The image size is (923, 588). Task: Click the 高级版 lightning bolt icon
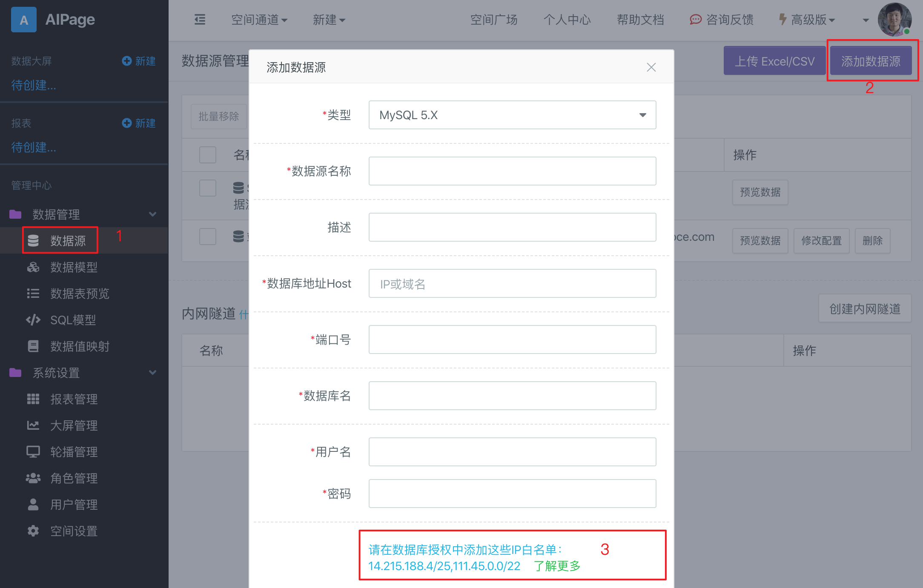783,20
